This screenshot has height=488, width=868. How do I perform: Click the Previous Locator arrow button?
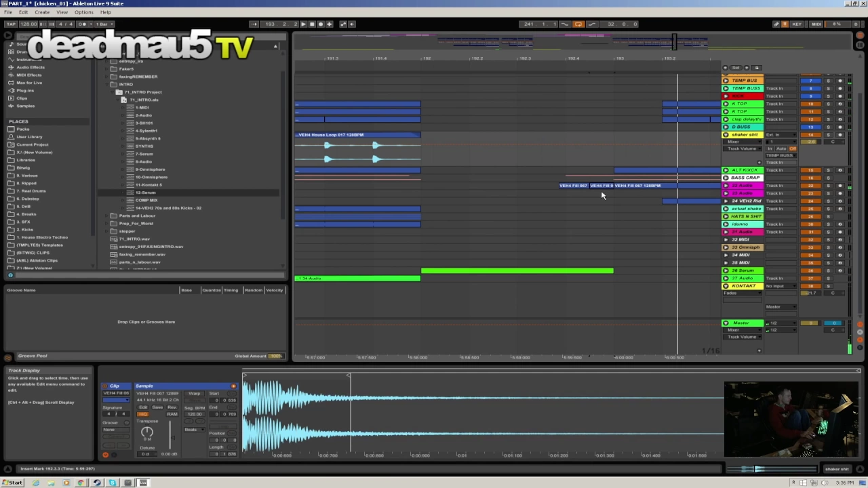pyautogui.click(x=726, y=68)
